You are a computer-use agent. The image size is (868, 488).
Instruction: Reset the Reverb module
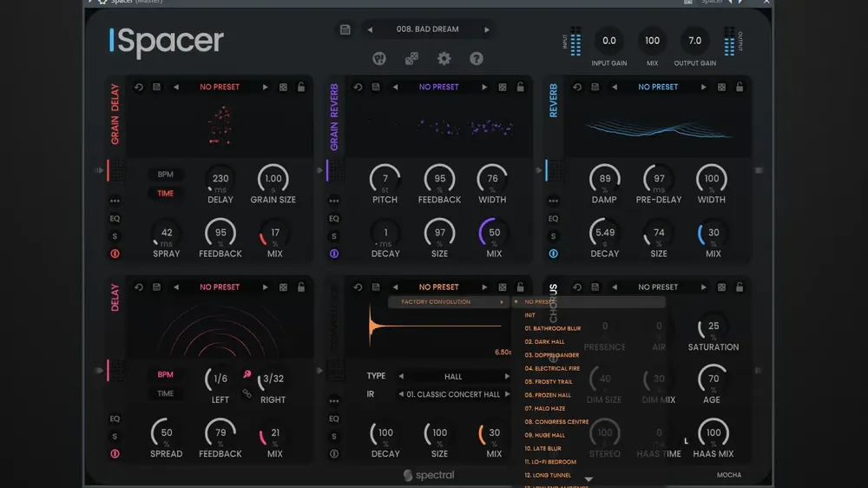point(577,87)
